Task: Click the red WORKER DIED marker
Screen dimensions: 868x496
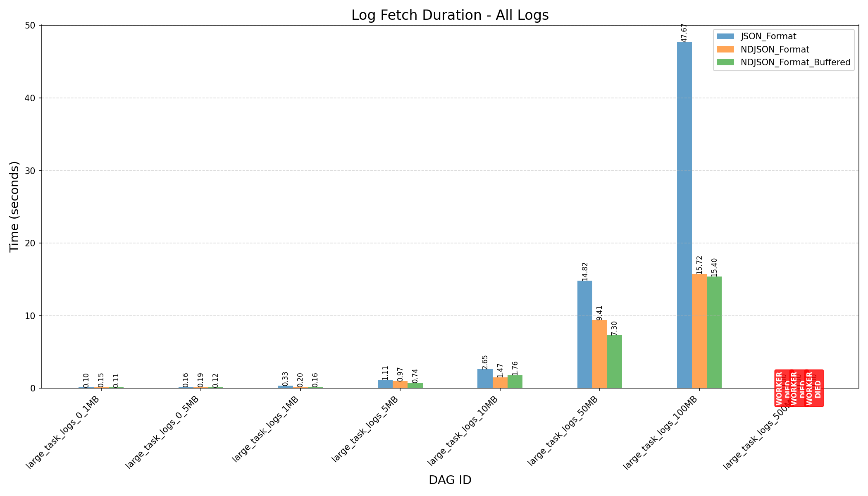Action: click(x=799, y=388)
